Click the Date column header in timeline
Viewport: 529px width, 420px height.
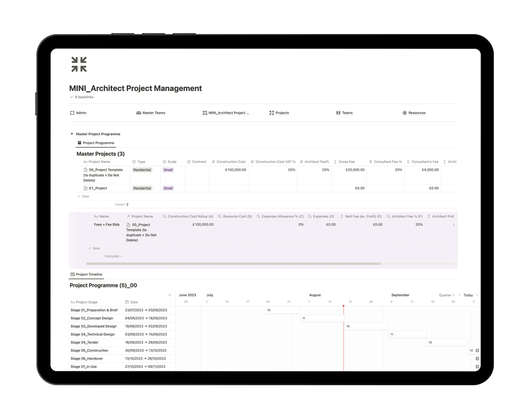tap(132, 302)
